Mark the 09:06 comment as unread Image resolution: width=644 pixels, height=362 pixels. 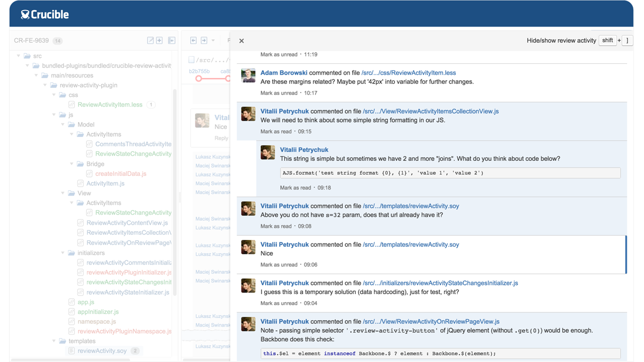(x=279, y=264)
